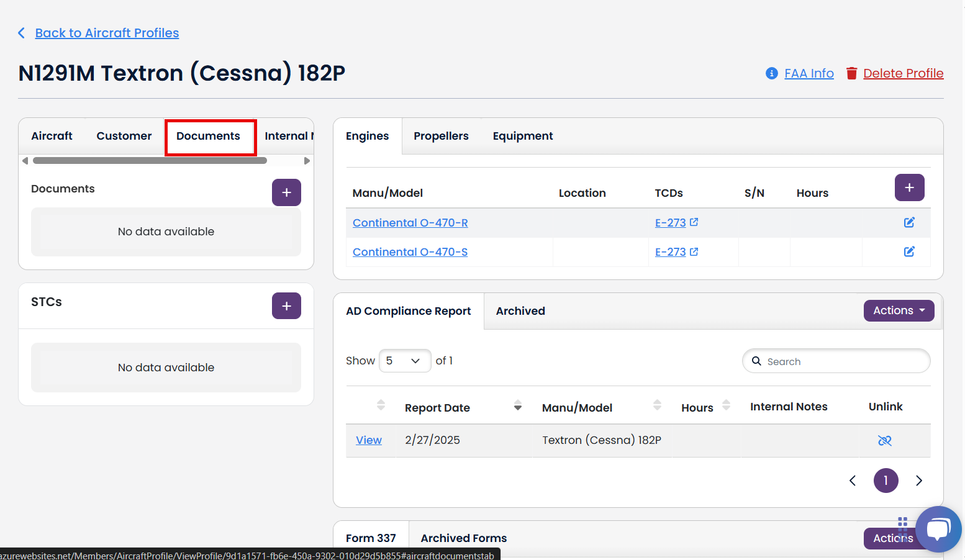Select the Form 337 tab

coord(371,538)
